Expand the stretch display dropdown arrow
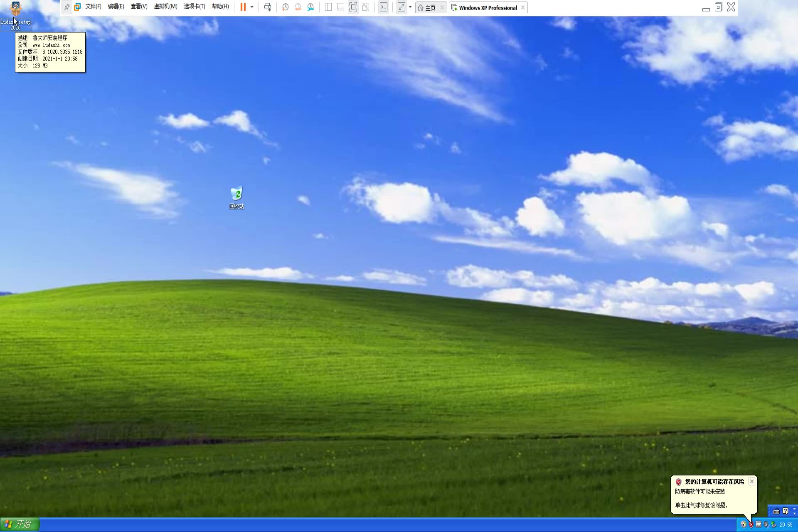 (410, 7)
